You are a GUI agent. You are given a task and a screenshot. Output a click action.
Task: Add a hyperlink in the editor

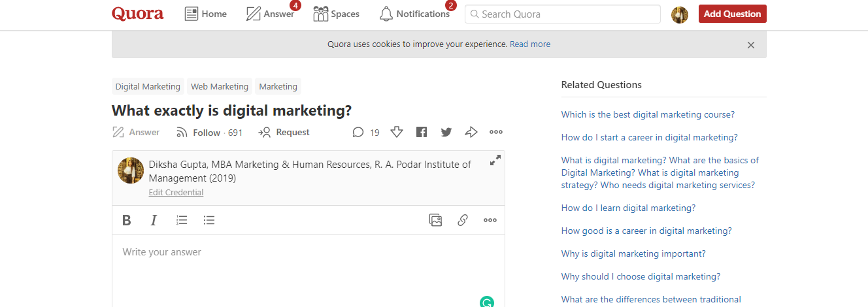(463, 220)
